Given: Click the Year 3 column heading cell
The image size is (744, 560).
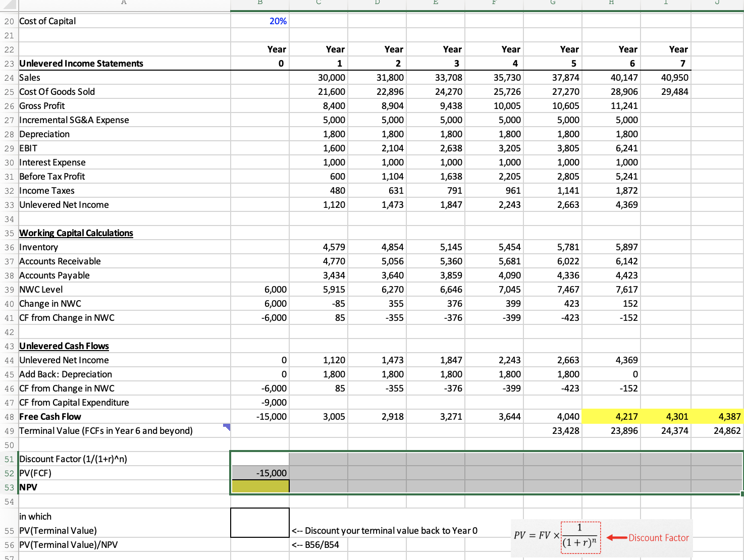Looking at the screenshot, I should 436,56.
